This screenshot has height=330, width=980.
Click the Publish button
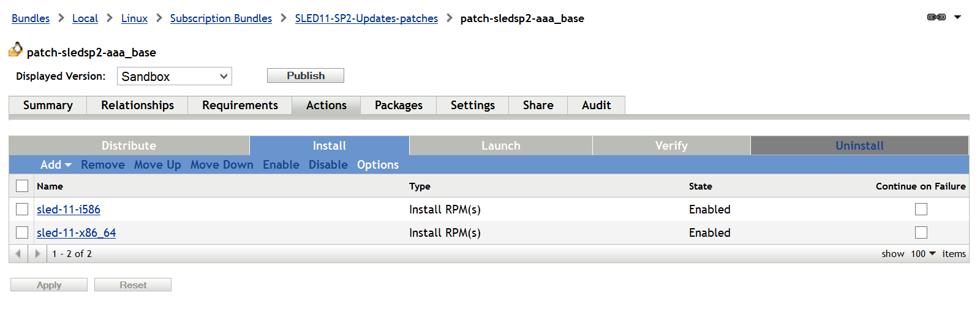click(306, 75)
